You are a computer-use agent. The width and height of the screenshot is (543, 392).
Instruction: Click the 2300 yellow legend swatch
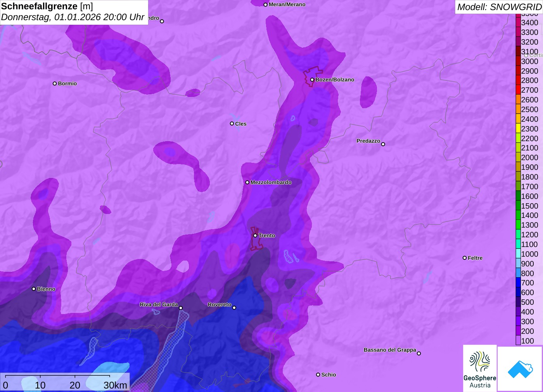tap(518, 129)
